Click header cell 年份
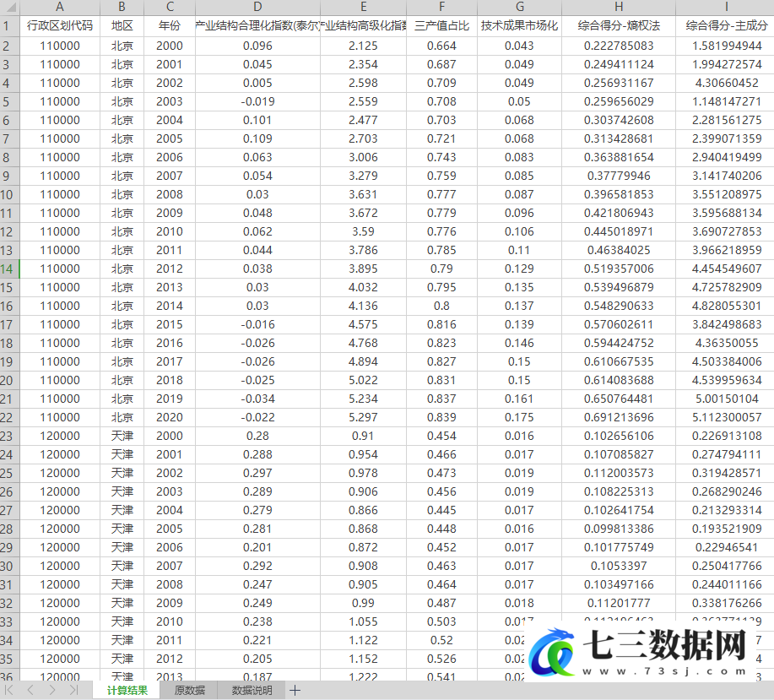Image resolution: width=774 pixels, height=700 pixels. coord(170,25)
